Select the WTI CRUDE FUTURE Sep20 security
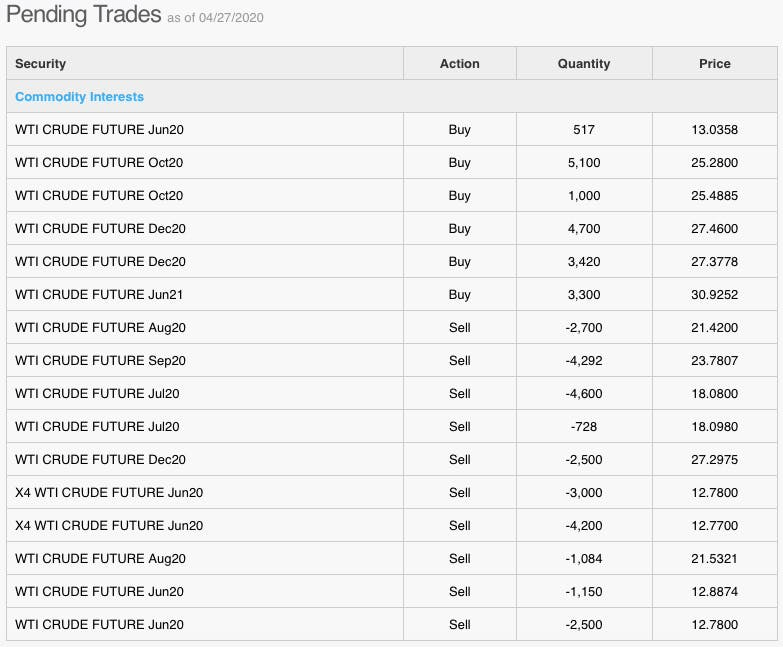 (x=100, y=361)
